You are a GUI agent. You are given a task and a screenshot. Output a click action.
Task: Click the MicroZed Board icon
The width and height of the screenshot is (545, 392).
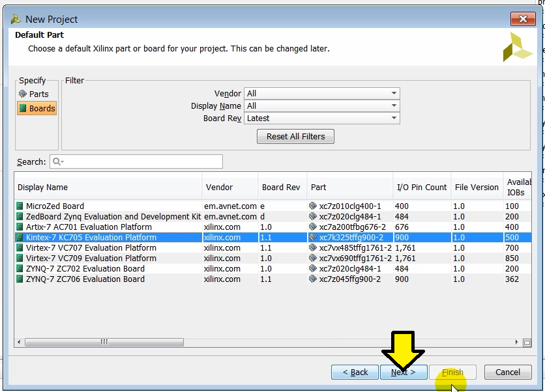21,206
